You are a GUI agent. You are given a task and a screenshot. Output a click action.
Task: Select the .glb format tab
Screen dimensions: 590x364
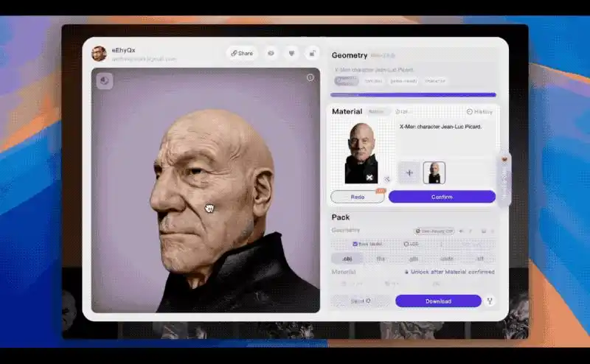(x=414, y=259)
